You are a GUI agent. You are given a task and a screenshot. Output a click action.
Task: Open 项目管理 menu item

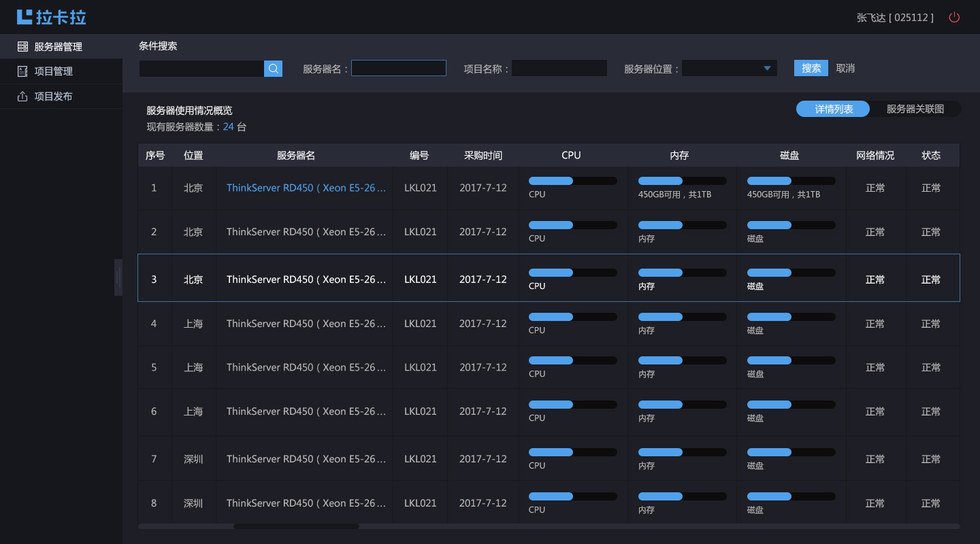(x=61, y=71)
